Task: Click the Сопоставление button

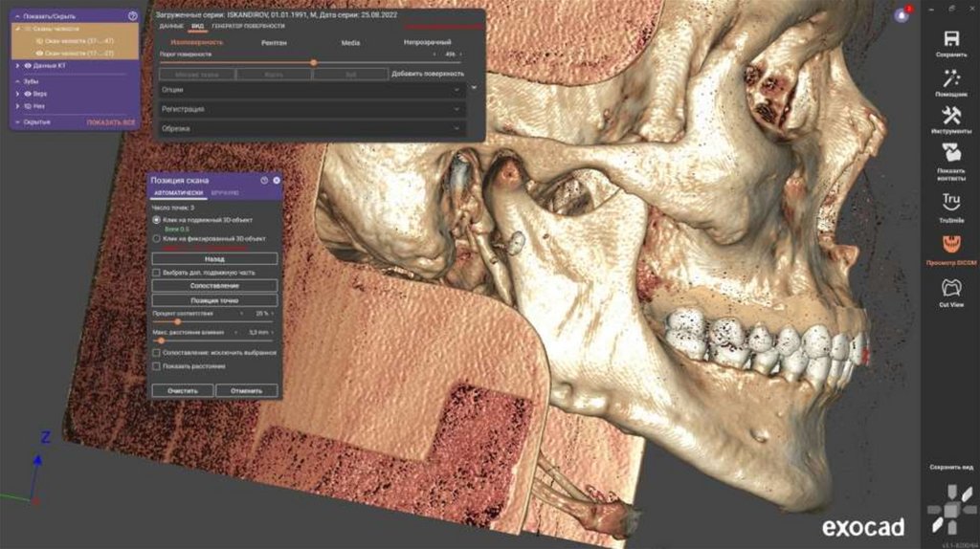Action: point(214,285)
